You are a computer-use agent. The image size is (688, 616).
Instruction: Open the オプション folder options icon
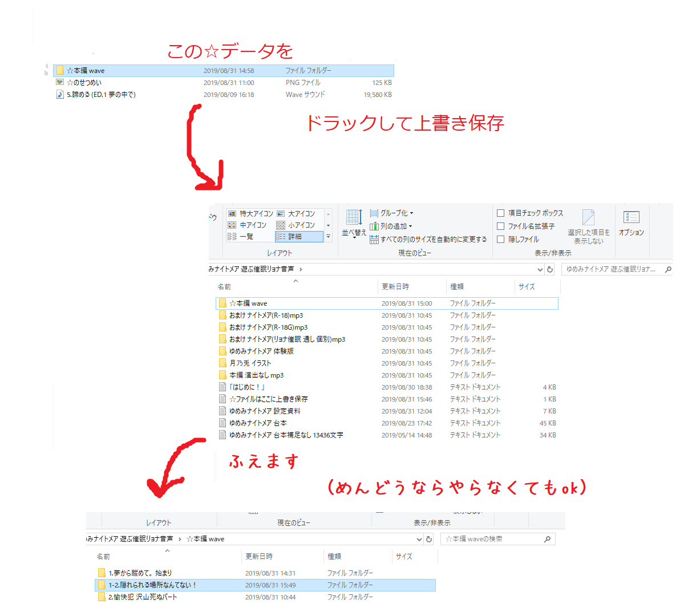point(631,222)
